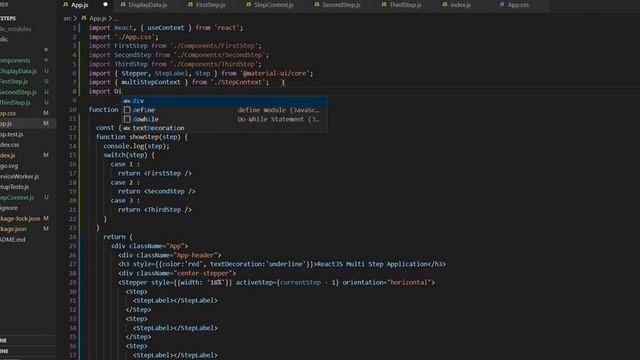The height and width of the screenshot is (360, 640).
Task: Click line number 10 in the gutter
Action: (72, 110)
